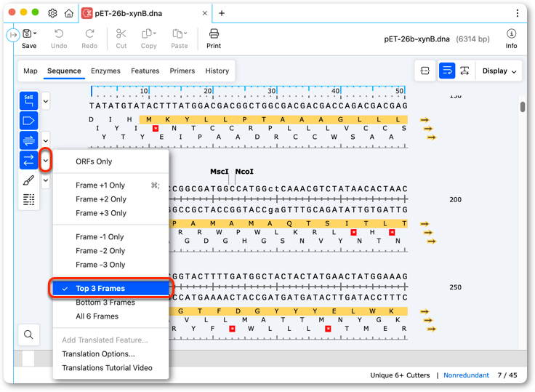Screen dimensions: 535x392
Task: Select All 6 Frames menu item
Action: [111, 316]
